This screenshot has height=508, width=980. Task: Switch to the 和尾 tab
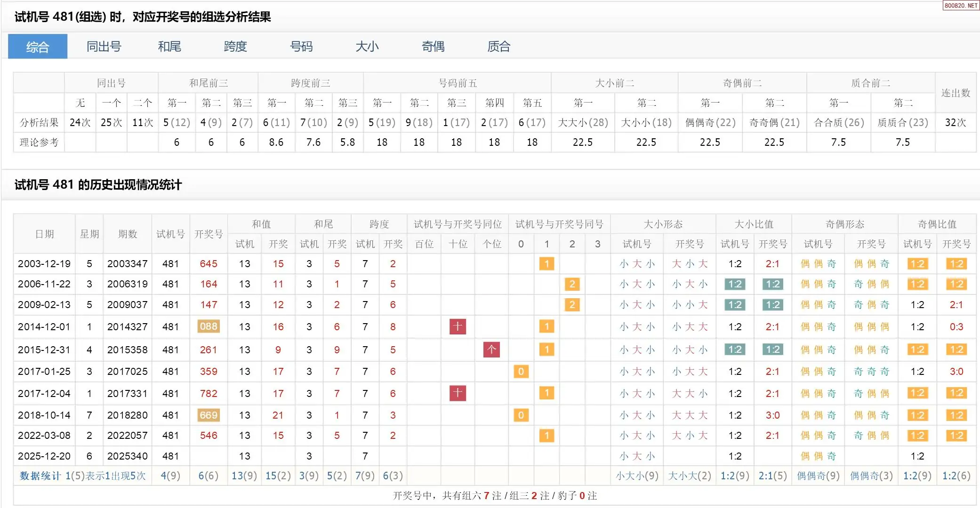pos(169,47)
